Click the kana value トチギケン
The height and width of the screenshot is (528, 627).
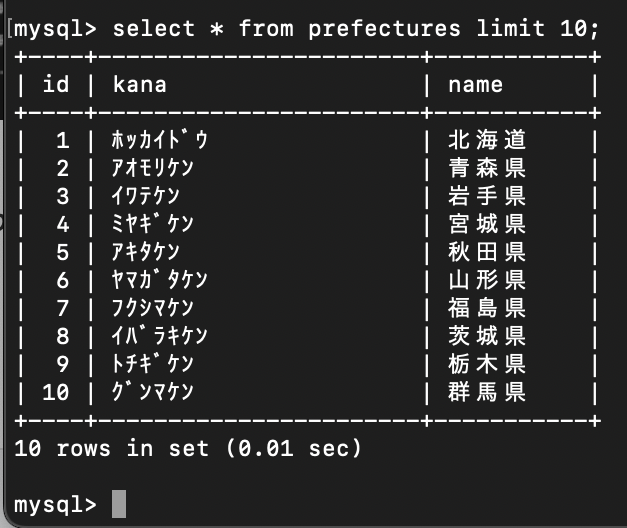[153, 364]
